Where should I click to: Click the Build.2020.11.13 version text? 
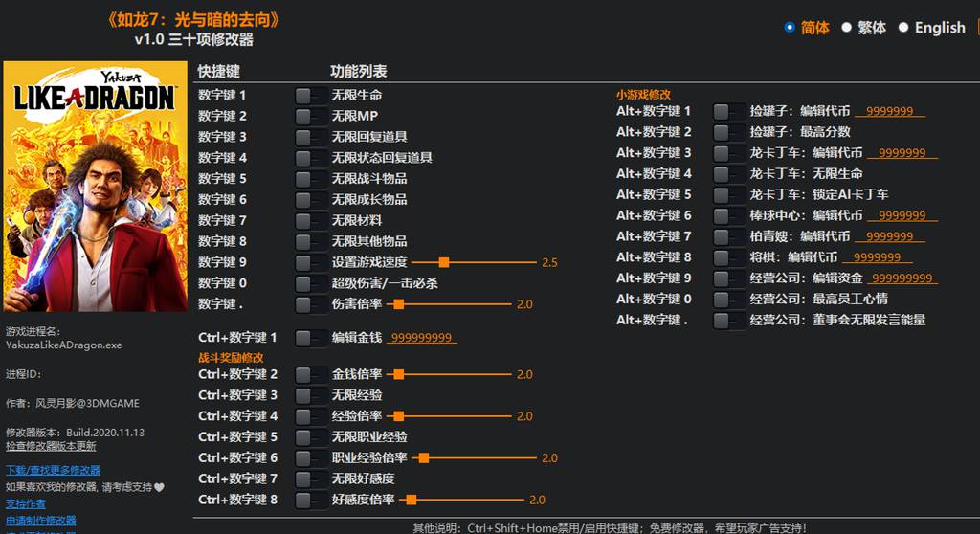click(105, 433)
